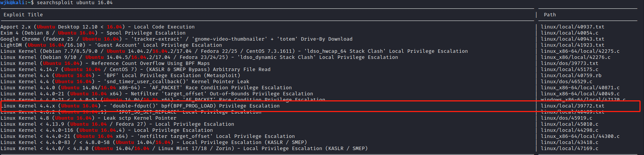Click path linux/local/47169.c
The width and height of the screenshot is (644, 155).
570,149
